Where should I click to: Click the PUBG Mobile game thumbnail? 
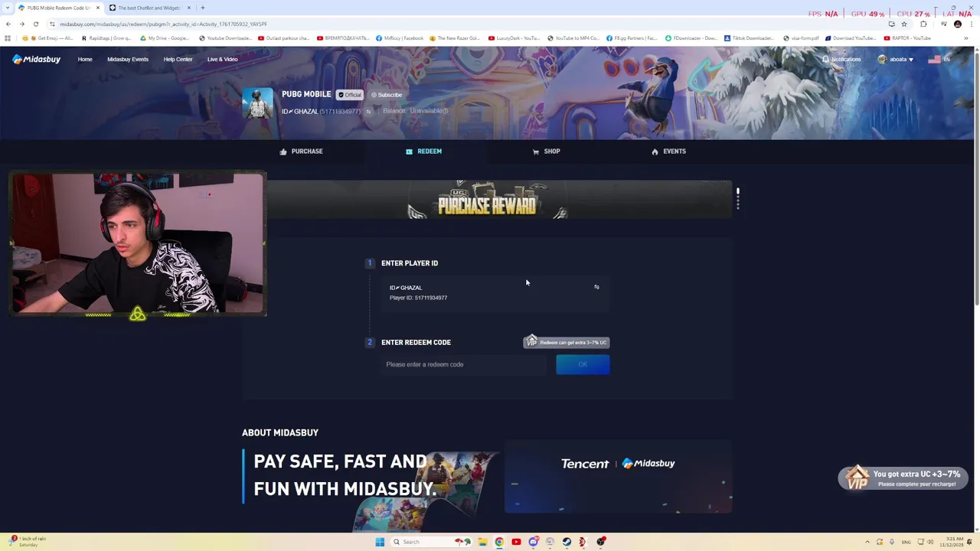(x=257, y=103)
